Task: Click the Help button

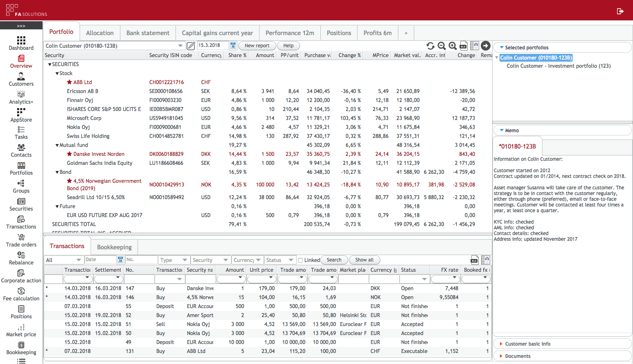Action: (289, 46)
